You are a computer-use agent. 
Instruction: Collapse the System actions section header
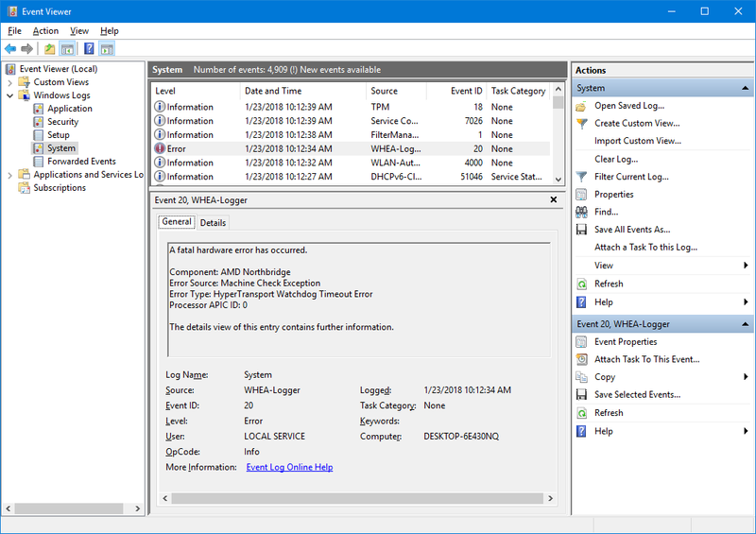(x=747, y=88)
